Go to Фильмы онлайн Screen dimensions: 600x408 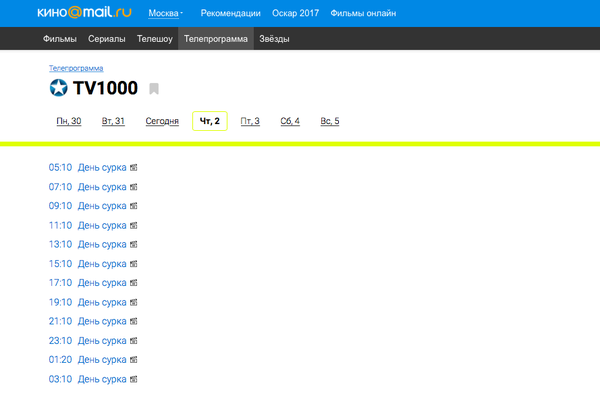(x=363, y=13)
